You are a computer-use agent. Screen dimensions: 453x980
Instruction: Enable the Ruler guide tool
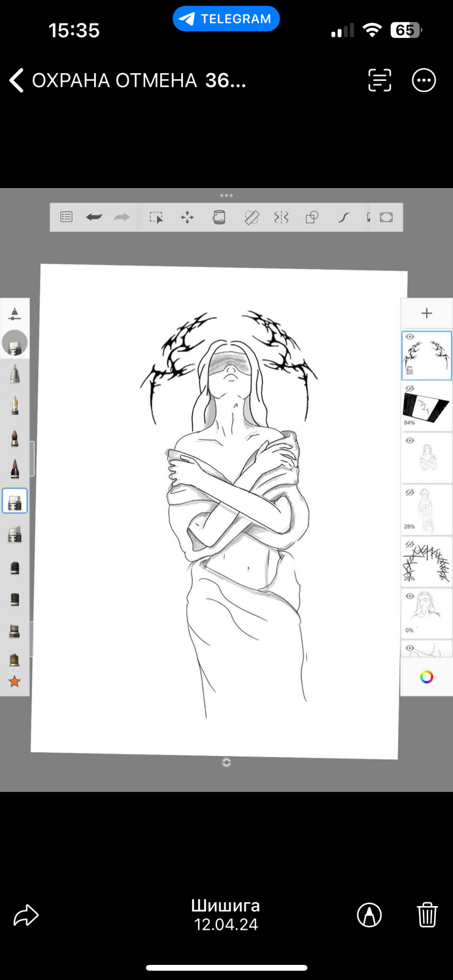coord(251,218)
